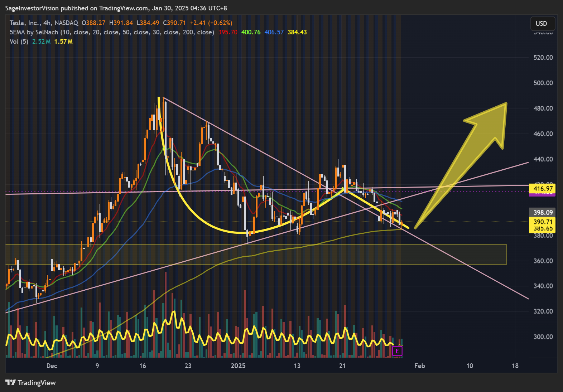563x392 pixels.
Task: Click the low value L384.49
Action: point(148,23)
